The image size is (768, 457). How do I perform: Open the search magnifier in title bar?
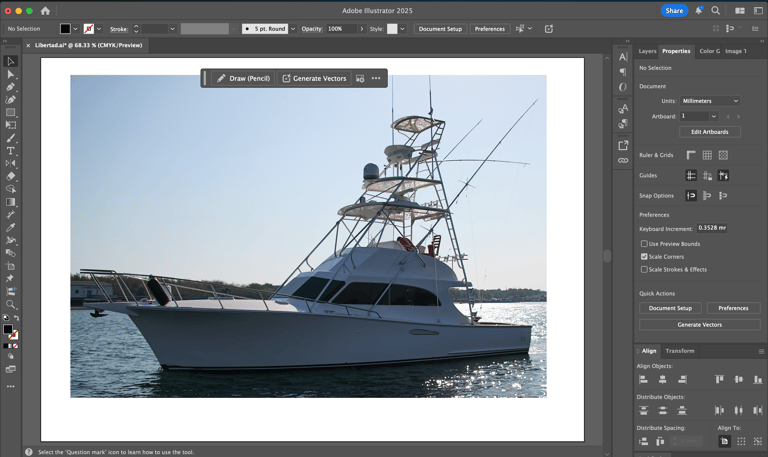click(716, 10)
